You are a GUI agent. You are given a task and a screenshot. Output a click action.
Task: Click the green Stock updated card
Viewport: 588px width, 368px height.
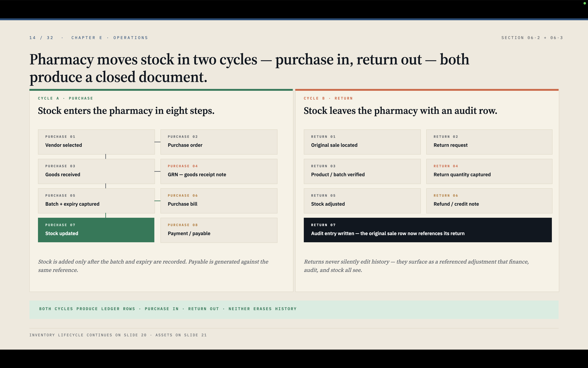pos(96,230)
